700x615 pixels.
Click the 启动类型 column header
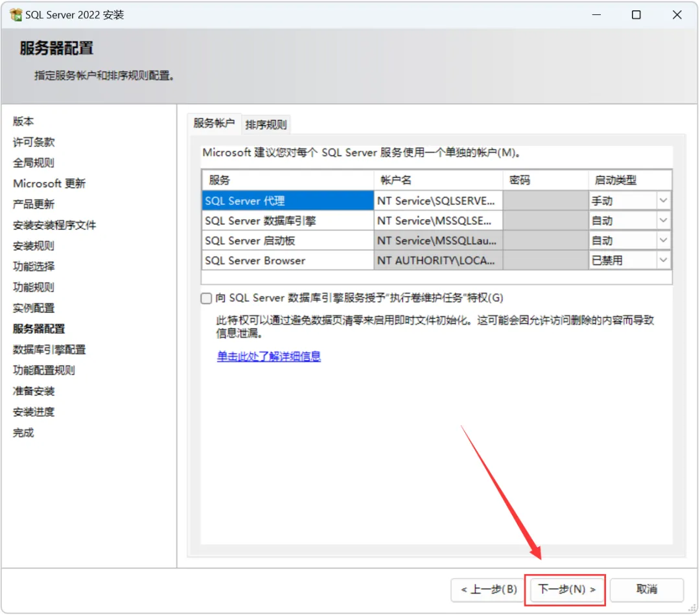[629, 180]
